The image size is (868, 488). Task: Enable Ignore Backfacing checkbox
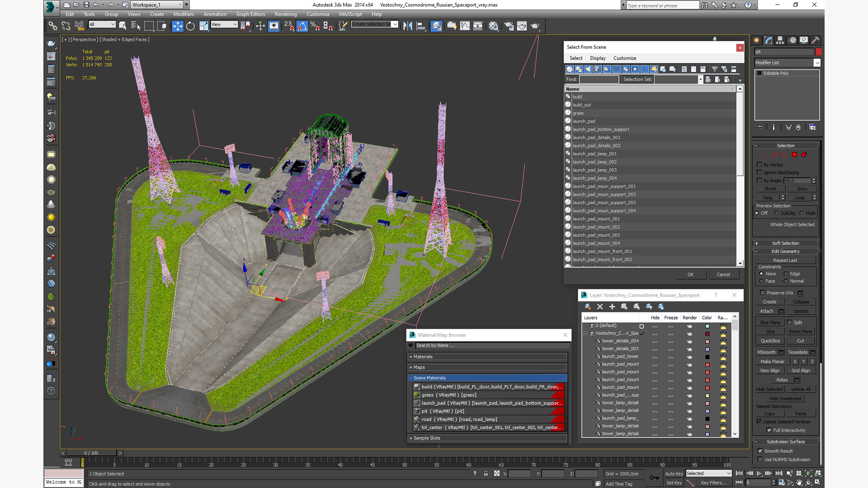tap(759, 172)
